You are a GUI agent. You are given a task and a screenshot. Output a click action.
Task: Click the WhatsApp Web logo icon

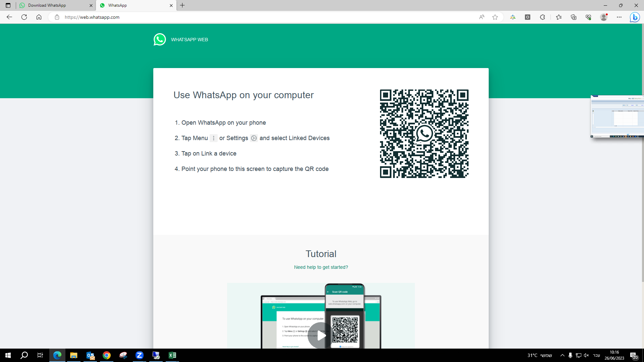tap(160, 40)
